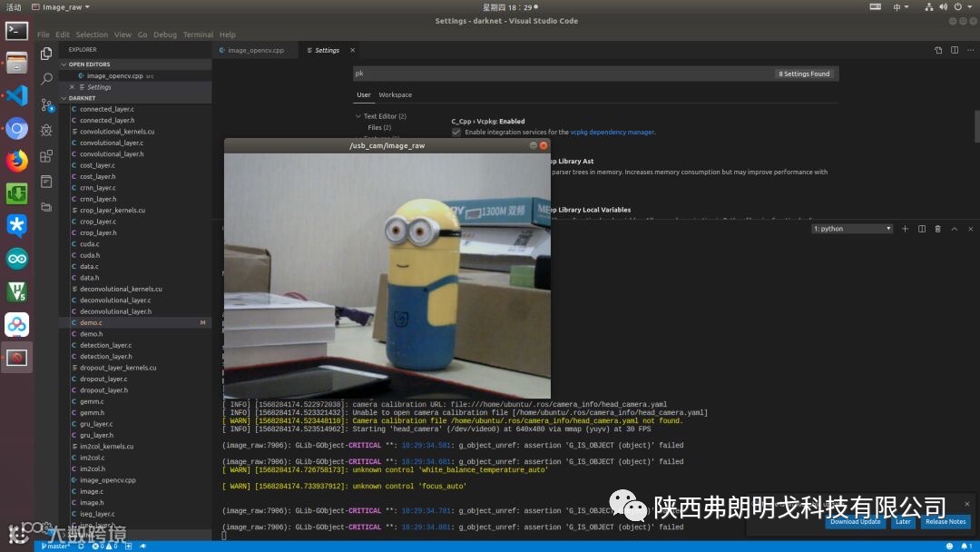Open Arduino IDE from the dock

(17, 258)
